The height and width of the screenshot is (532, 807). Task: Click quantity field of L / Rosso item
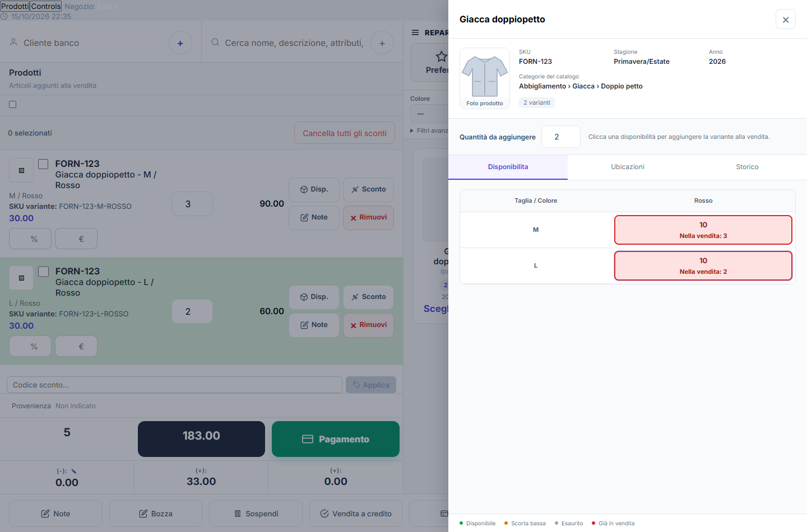click(192, 311)
